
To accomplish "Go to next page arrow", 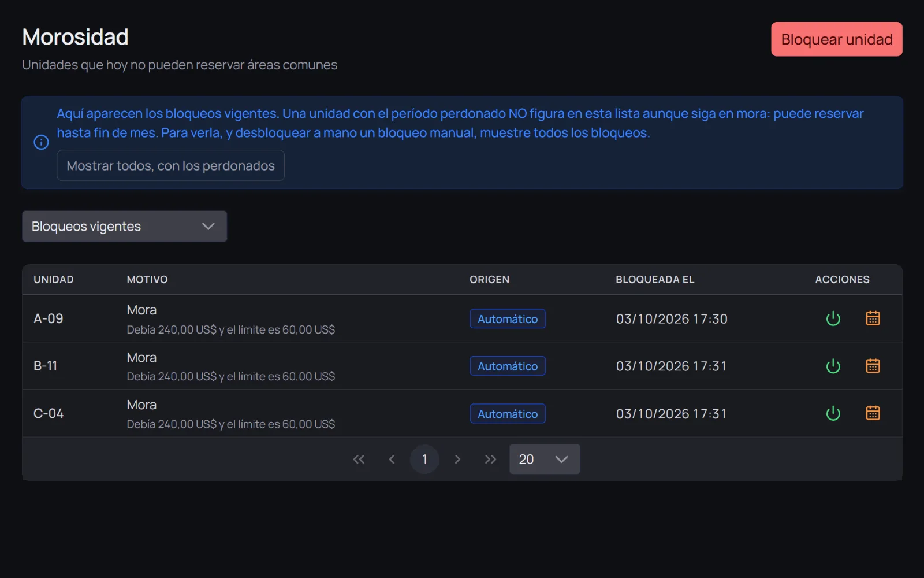I will pos(457,459).
